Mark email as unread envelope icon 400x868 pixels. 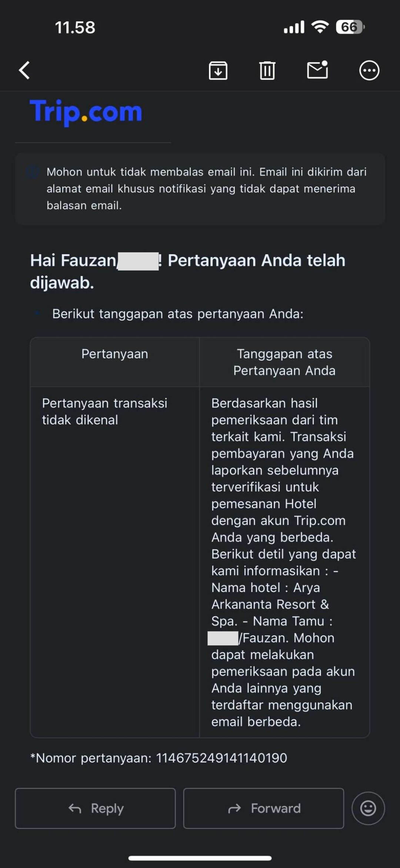tap(318, 70)
